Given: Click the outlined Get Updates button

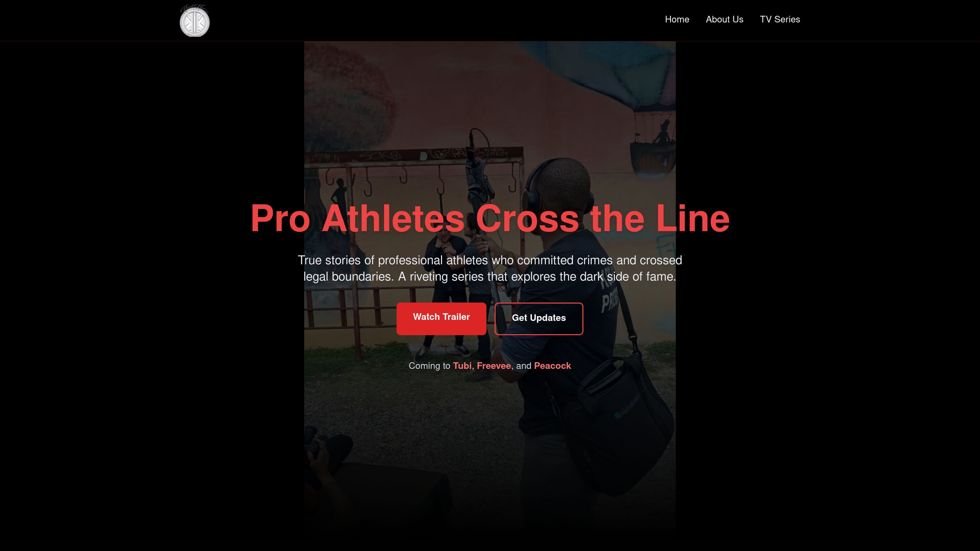Looking at the screenshot, I should tap(539, 319).
